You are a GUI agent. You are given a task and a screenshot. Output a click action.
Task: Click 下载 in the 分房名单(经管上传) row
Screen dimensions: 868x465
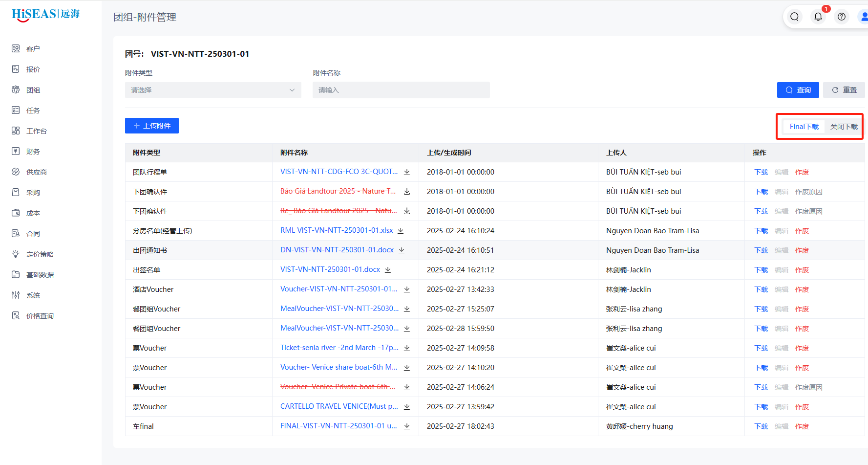tap(761, 231)
